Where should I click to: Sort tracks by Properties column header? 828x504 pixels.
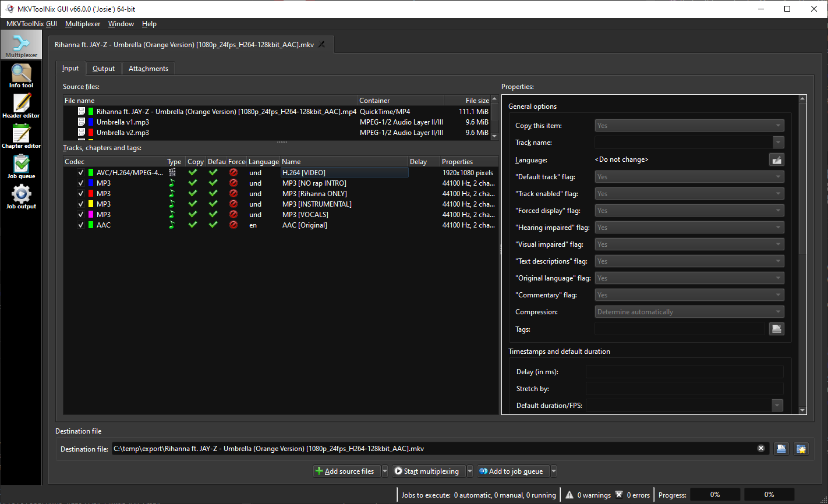tap(469, 161)
